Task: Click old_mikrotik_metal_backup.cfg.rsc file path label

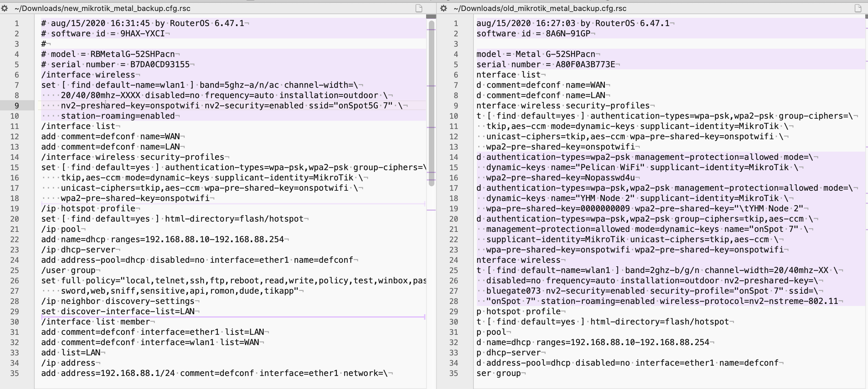Action: 540,8
